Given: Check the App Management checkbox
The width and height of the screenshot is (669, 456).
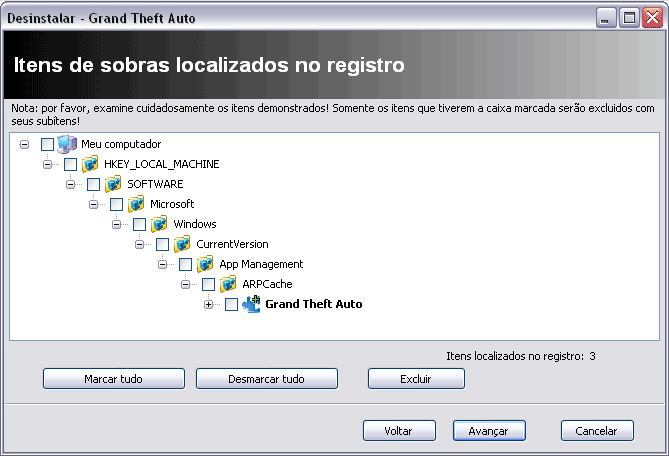Looking at the screenshot, I should 186,264.
